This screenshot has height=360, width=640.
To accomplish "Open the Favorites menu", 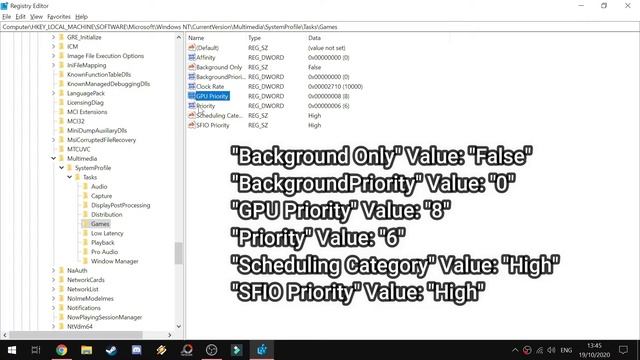I will 59,17.
